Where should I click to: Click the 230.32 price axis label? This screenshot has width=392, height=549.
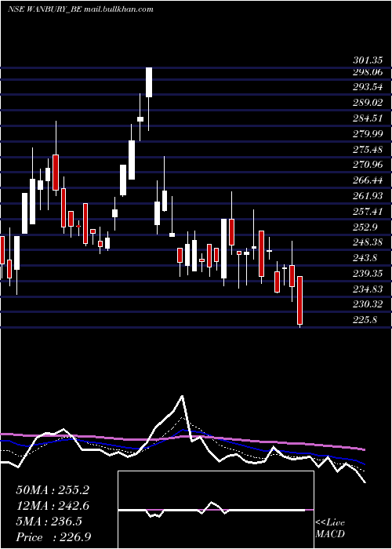(368, 304)
